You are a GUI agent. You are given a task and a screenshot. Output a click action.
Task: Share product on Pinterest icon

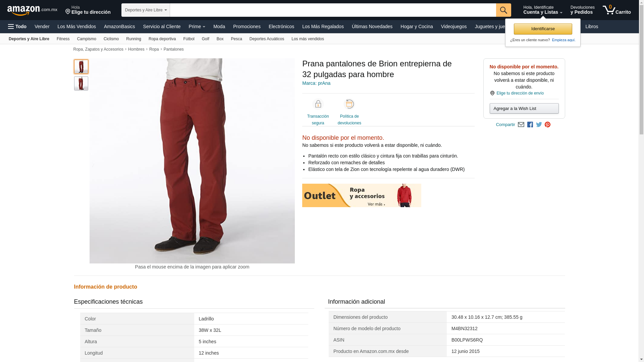548,125
